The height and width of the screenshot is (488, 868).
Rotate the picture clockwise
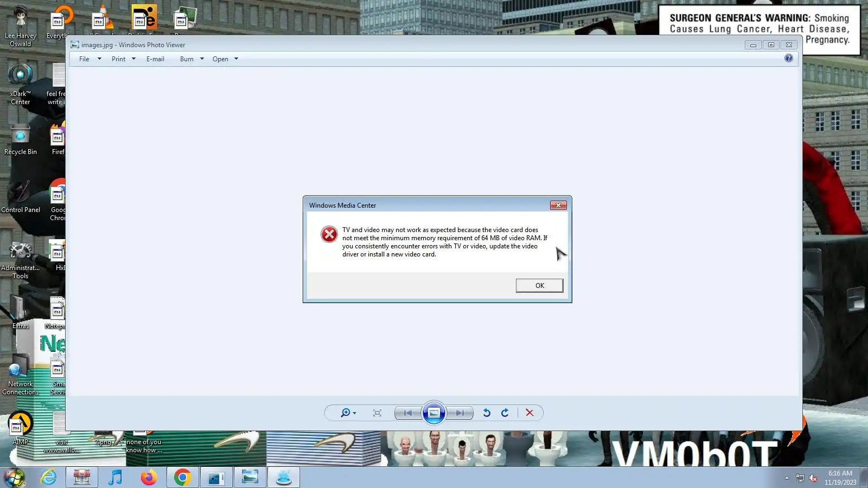click(x=505, y=413)
